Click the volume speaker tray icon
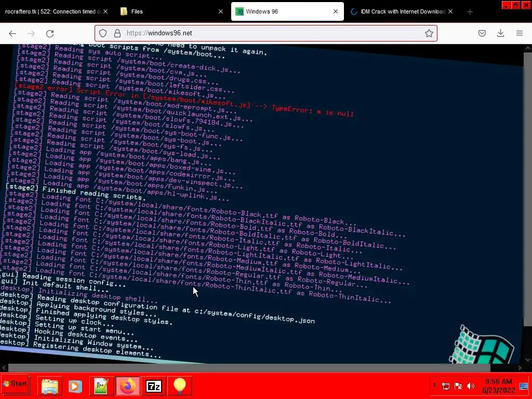Screen dimensions: 532x399 tap(470, 386)
